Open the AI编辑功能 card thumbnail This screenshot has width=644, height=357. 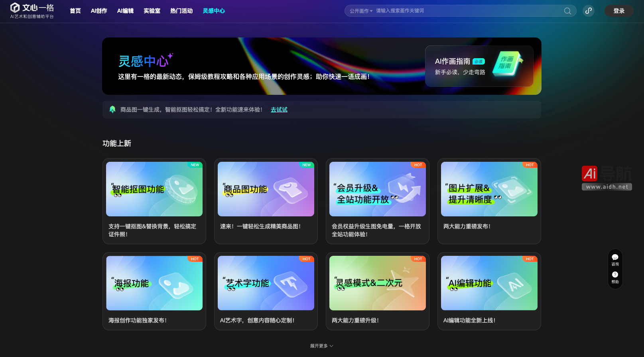click(x=489, y=283)
